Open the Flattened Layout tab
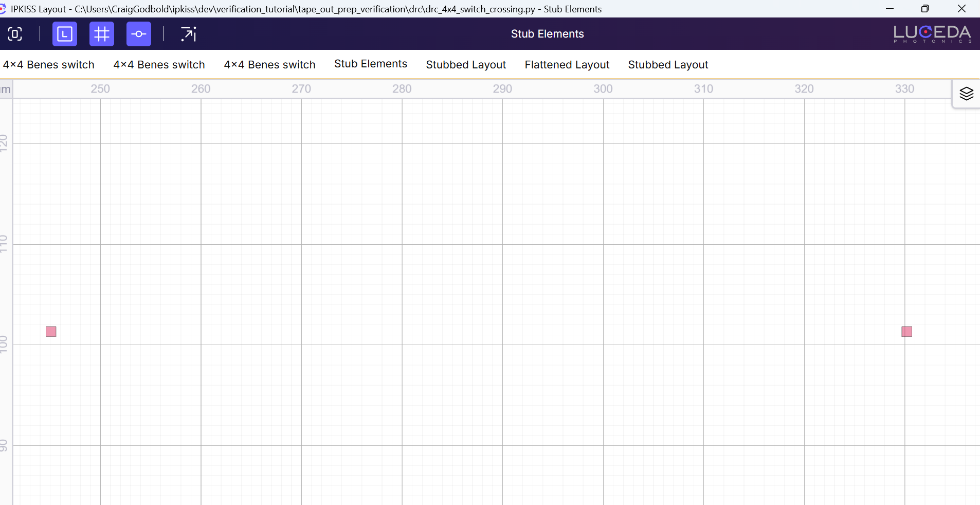This screenshot has width=980, height=505. click(567, 65)
